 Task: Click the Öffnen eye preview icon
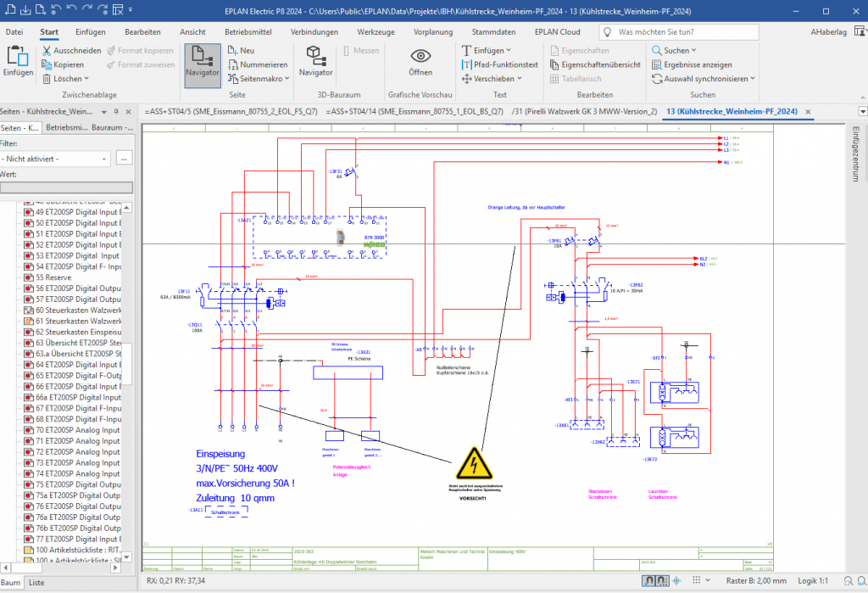coord(420,60)
